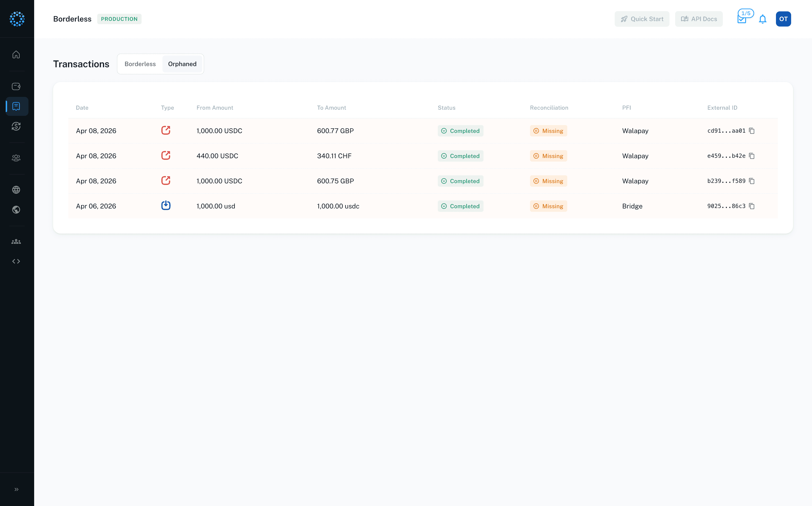
Task: Open the wallet icon in sidebar
Action: (x=16, y=86)
